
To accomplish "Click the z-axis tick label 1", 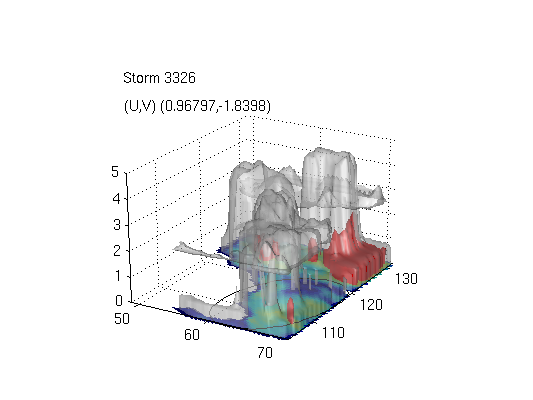I will pos(118,276).
